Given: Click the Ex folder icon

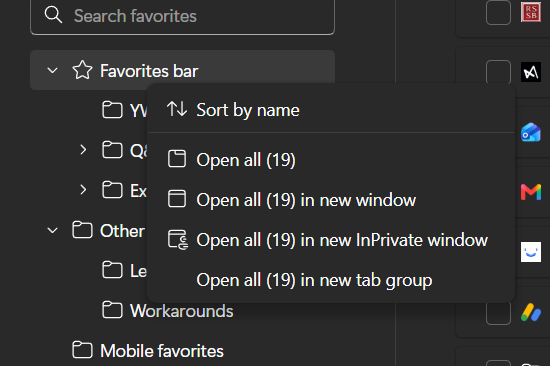Looking at the screenshot, I should pos(112,190).
